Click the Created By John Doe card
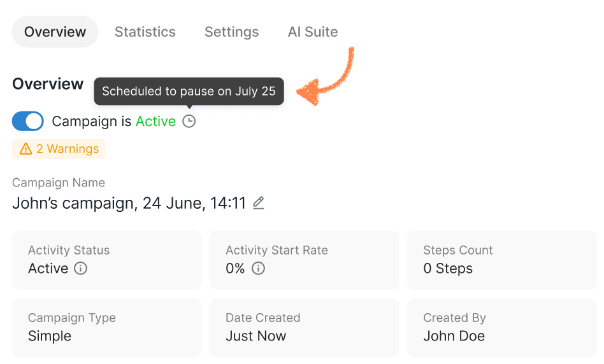 click(502, 327)
